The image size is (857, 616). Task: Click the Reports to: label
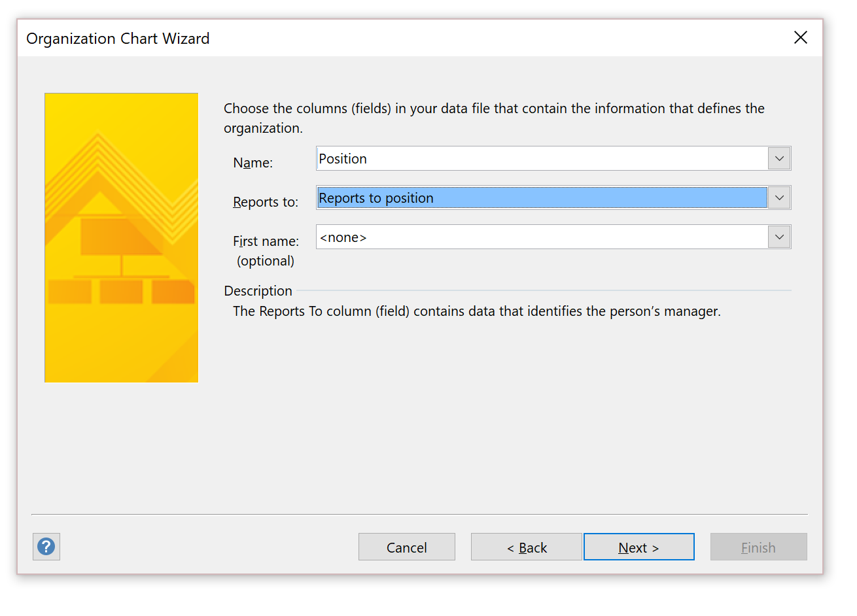click(x=266, y=202)
